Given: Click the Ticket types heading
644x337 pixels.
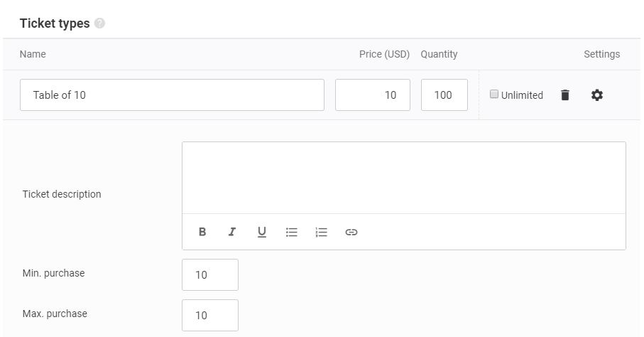Looking at the screenshot, I should (x=55, y=23).
